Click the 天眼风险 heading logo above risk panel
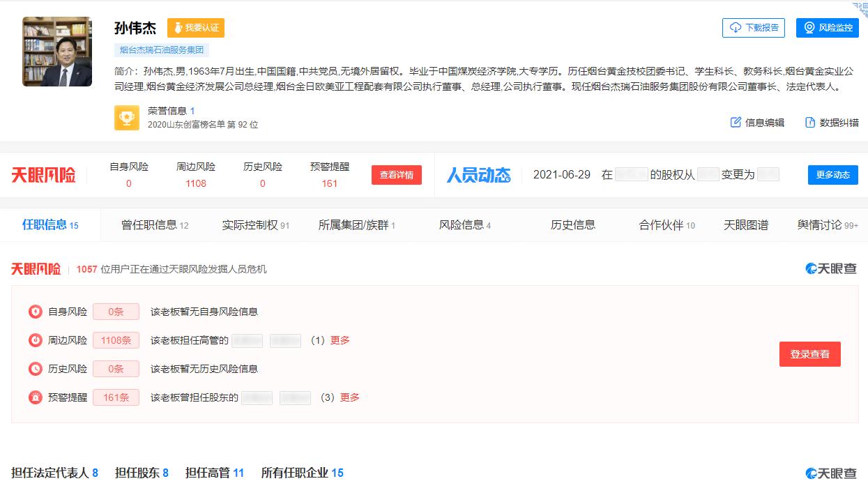The image size is (868, 488). pyautogui.click(x=36, y=269)
